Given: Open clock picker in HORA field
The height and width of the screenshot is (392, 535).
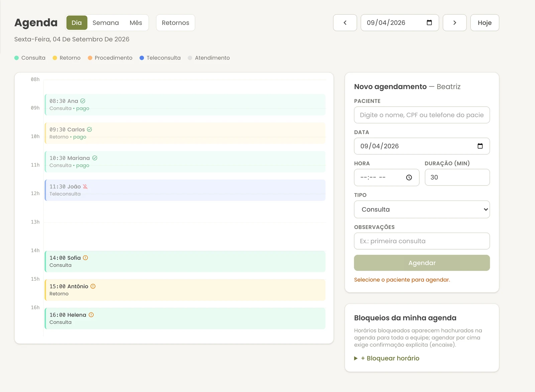Looking at the screenshot, I should 409,177.
